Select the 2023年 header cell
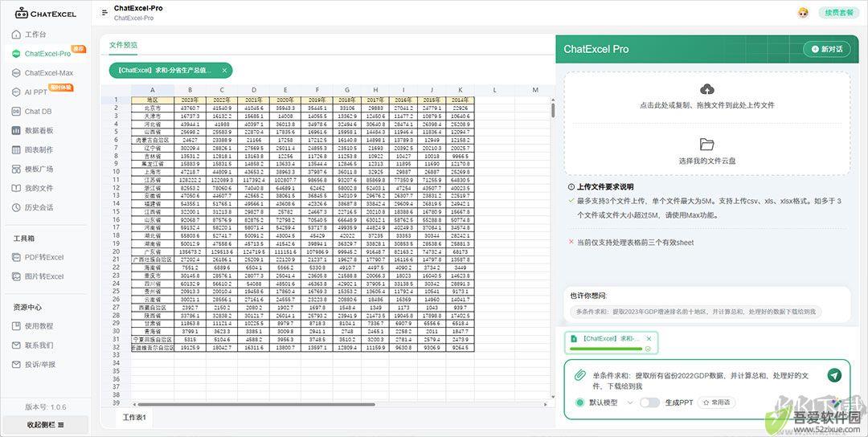This screenshot has width=868, height=437. coord(190,100)
